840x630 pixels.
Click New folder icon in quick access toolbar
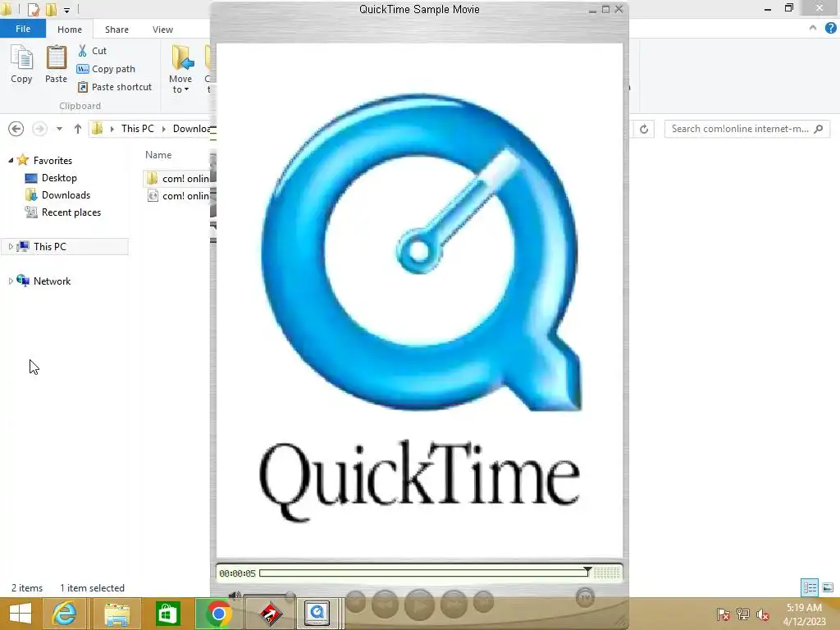click(51, 9)
